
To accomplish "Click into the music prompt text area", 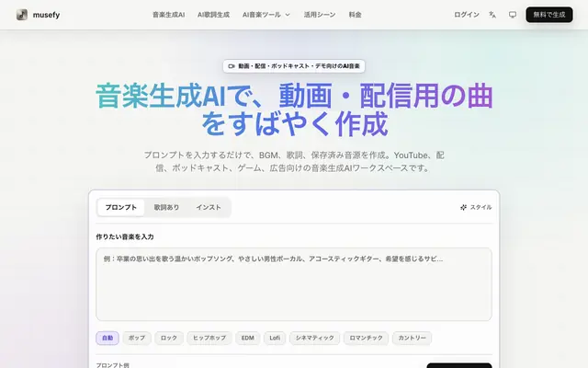I will click(x=294, y=284).
